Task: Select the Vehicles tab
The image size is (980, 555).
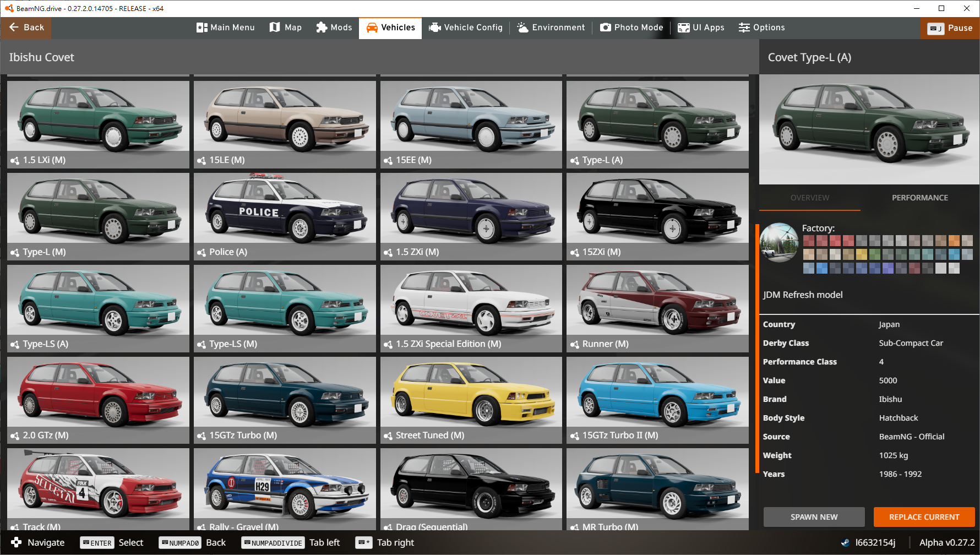Action: pyautogui.click(x=390, y=28)
